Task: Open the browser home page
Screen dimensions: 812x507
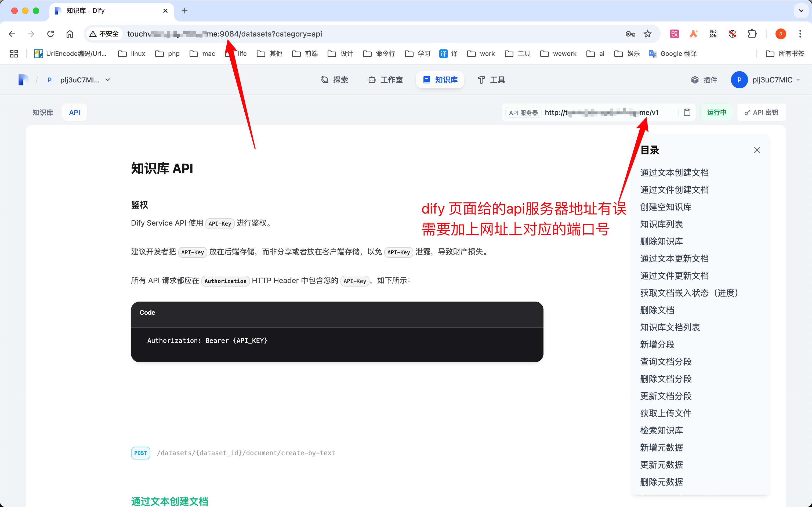Action: click(x=70, y=34)
